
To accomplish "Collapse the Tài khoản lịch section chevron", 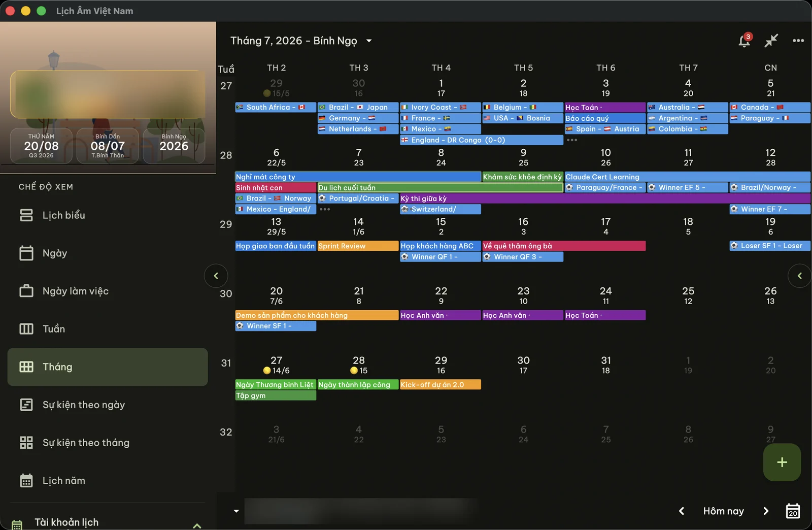I will coord(197,525).
